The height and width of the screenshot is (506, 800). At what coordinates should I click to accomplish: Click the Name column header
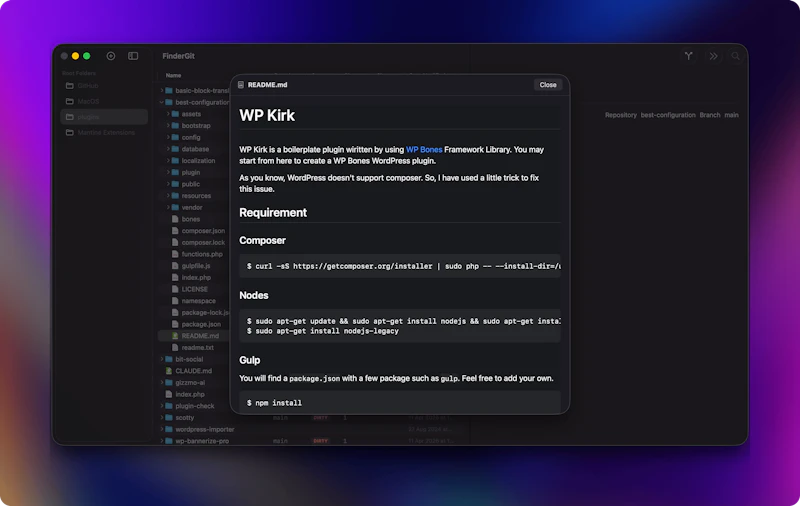(173, 75)
